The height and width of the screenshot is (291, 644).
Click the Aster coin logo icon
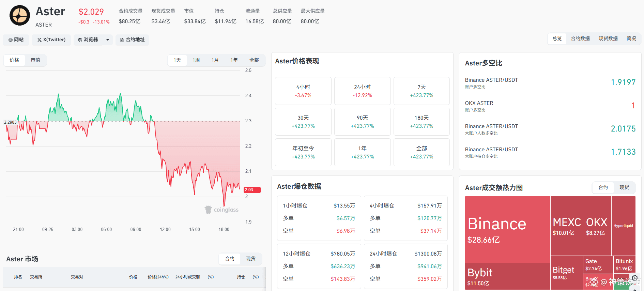tap(20, 15)
